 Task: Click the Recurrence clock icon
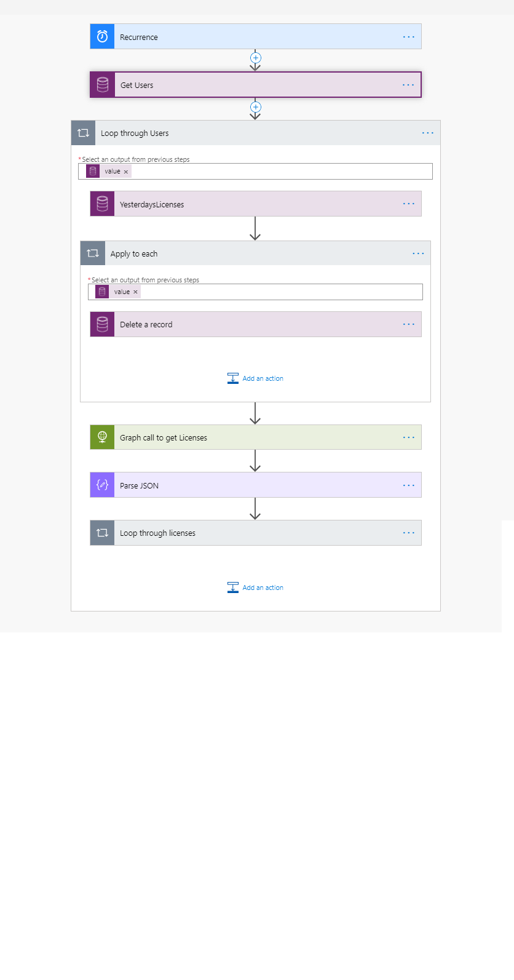102,37
